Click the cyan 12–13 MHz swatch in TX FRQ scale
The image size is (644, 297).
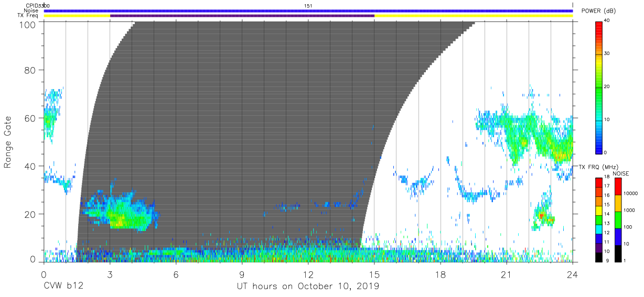[599, 229]
